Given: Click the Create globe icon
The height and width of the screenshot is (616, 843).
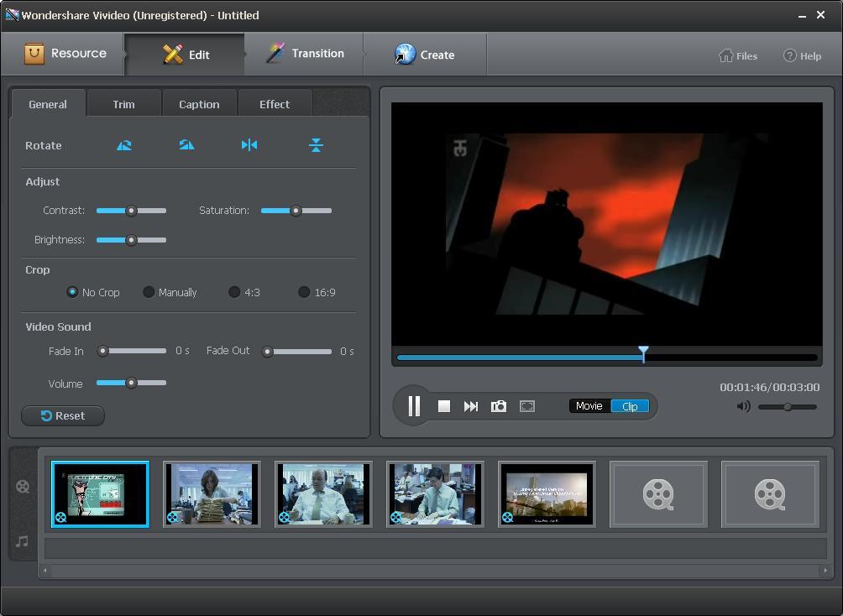Looking at the screenshot, I should click(x=405, y=54).
